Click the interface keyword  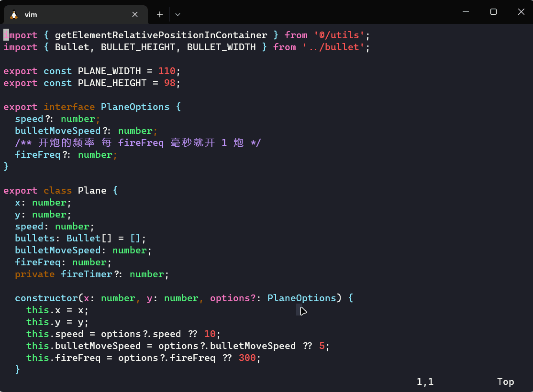pyautogui.click(x=69, y=107)
